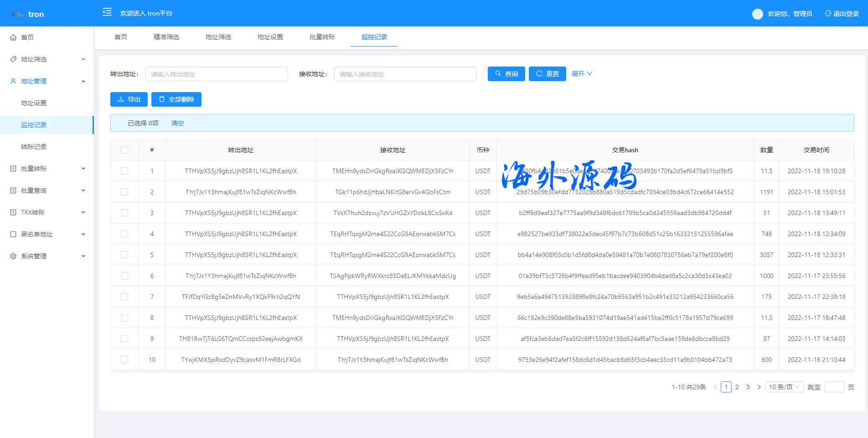
Task: Click the 黑名单地址 sidebar icon
Action: point(13,234)
